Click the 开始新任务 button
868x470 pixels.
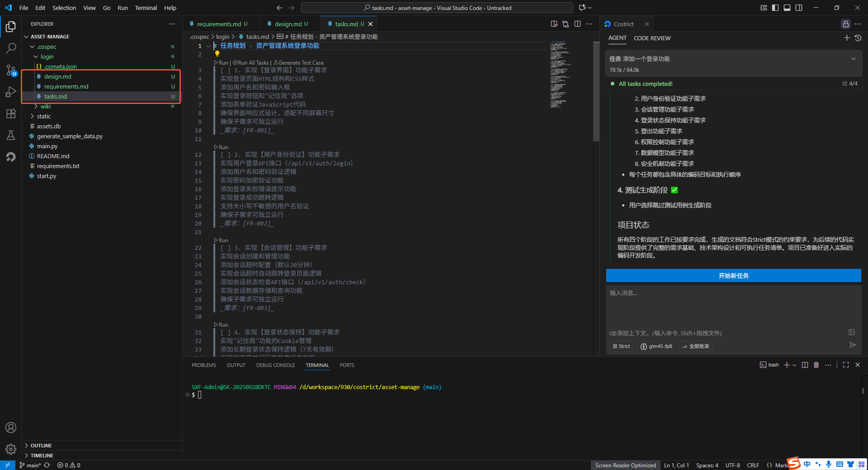tap(733, 276)
